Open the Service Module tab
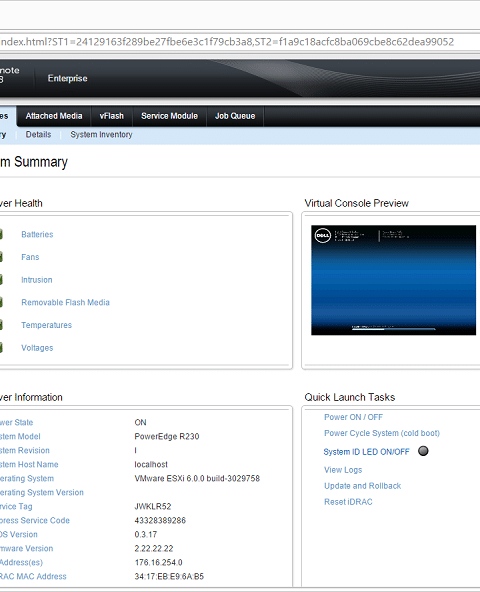The width and height of the screenshot is (480, 592). (169, 116)
